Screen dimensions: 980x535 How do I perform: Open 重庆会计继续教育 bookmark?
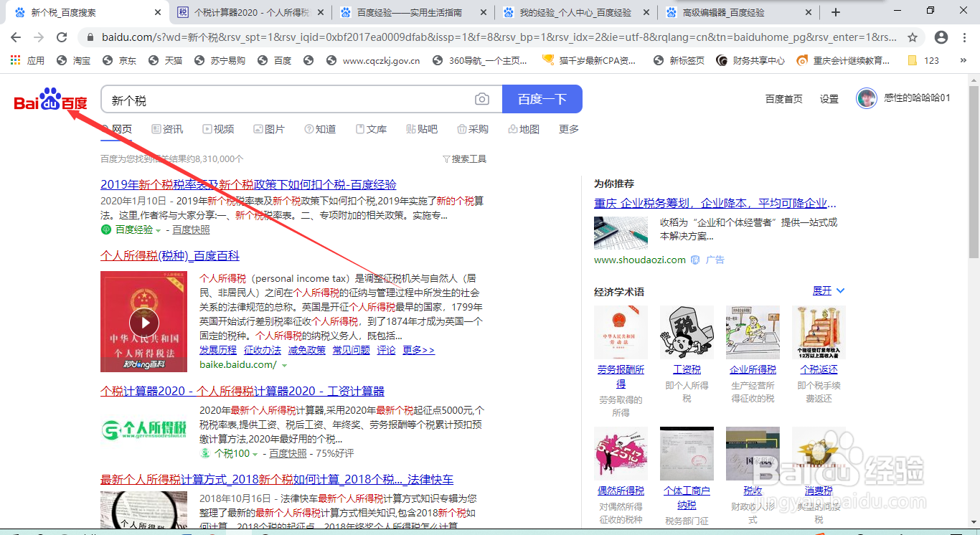pyautogui.click(x=844, y=61)
